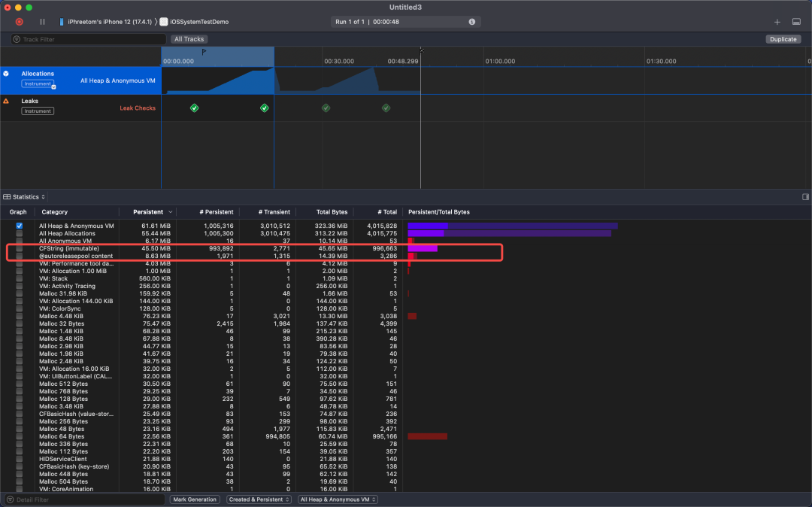This screenshot has width=812, height=507.
Task: Click the timeline flag marker
Action: [x=204, y=52]
